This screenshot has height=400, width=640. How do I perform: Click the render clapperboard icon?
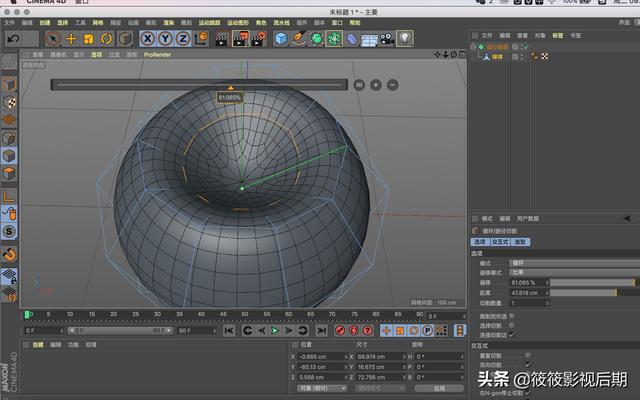[x=222, y=38]
